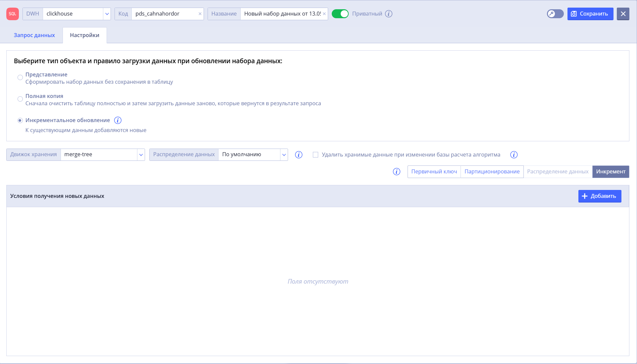Switch to the Запрос данных tab
Image resolution: width=637 pixels, height=364 pixels.
(x=34, y=35)
